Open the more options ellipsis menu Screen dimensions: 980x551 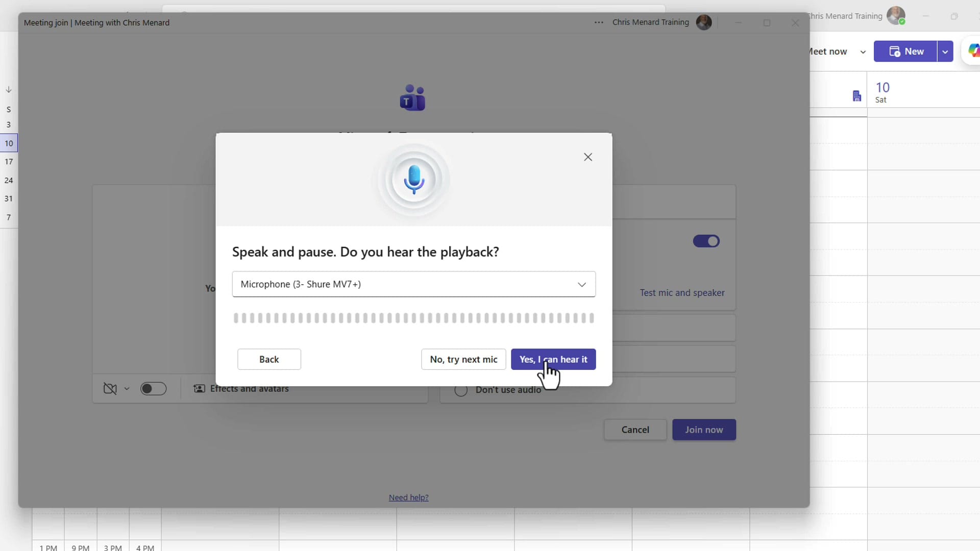[599, 22]
